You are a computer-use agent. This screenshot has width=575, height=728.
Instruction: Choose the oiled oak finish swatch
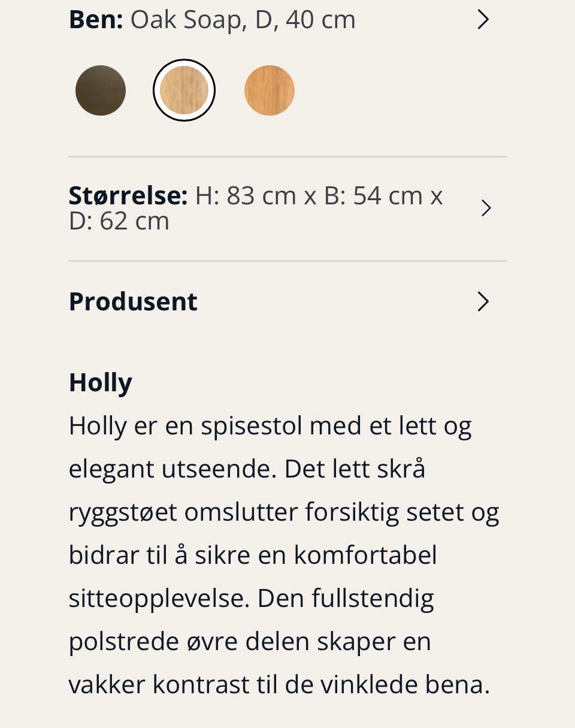pos(269,90)
